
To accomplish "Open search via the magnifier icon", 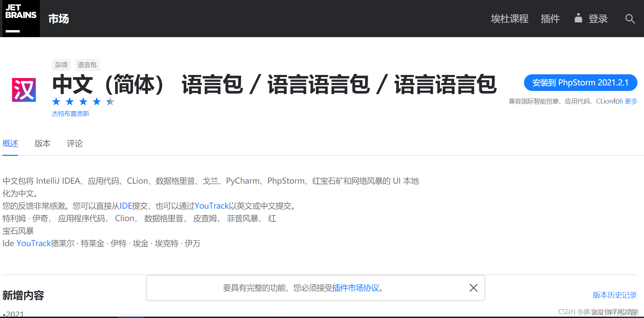I will (x=630, y=19).
